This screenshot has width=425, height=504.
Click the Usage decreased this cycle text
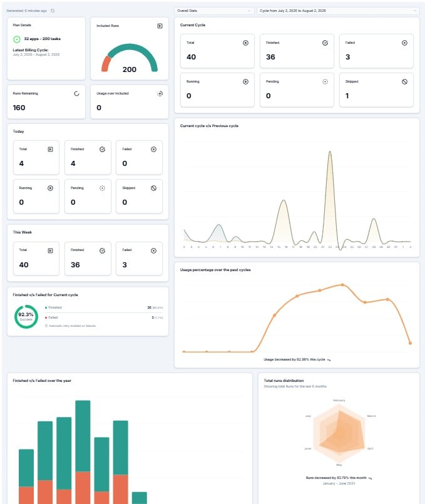[x=295, y=359]
